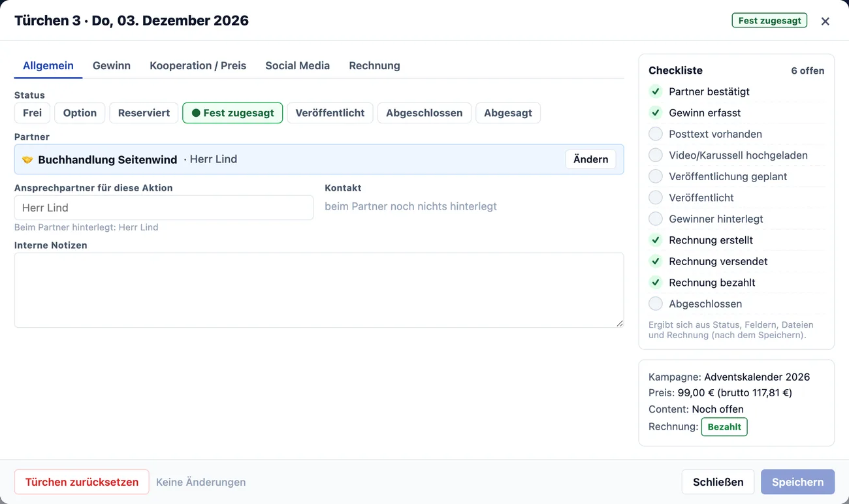Set status to Abgeschlossen
This screenshot has height=504, width=849.
pos(424,113)
